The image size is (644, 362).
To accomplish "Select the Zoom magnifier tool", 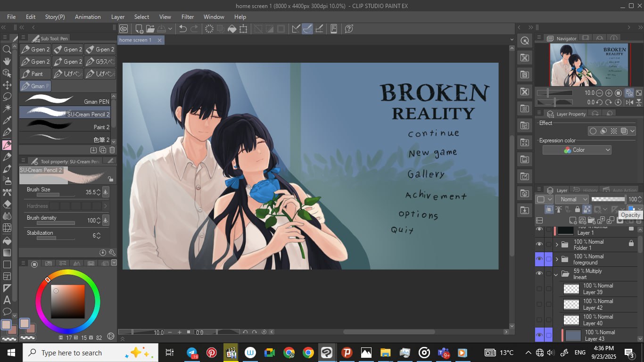I will [7, 49].
